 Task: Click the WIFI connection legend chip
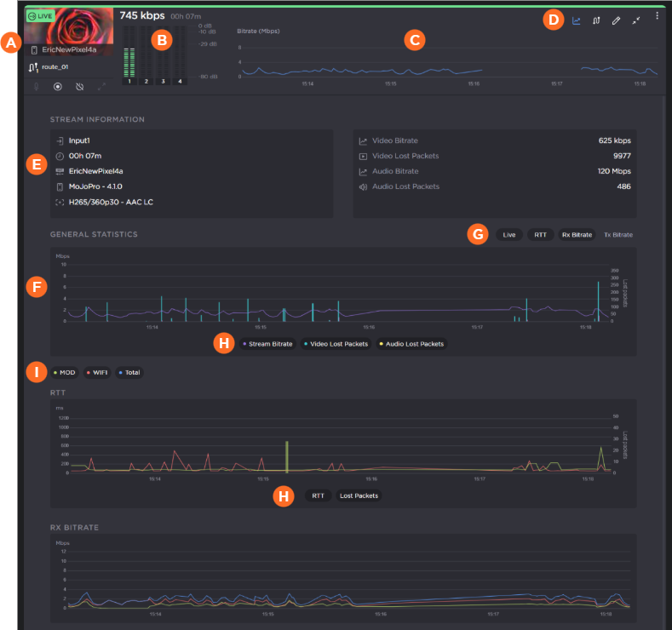99,373
